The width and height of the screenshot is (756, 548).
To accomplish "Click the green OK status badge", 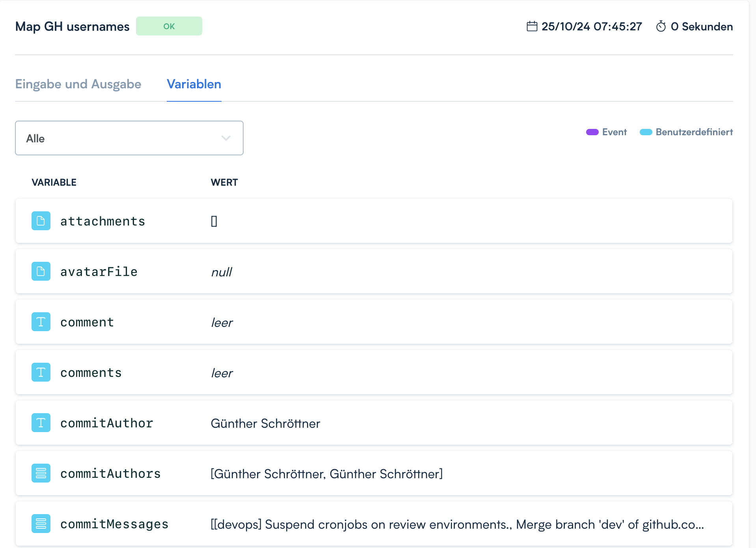I will point(169,26).
